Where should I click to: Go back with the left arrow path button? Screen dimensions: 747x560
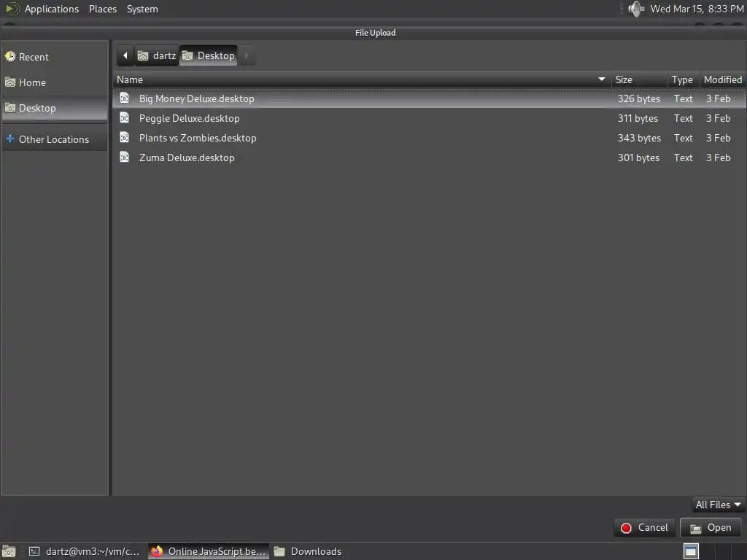pyautogui.click(x=125, y=55)
